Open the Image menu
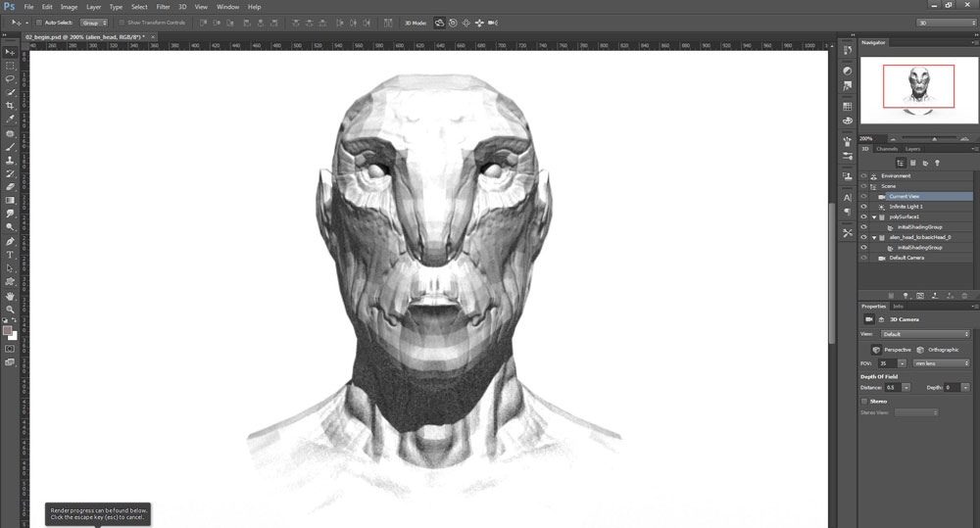Viewport: 980px width, 528px height. [69, 7]
